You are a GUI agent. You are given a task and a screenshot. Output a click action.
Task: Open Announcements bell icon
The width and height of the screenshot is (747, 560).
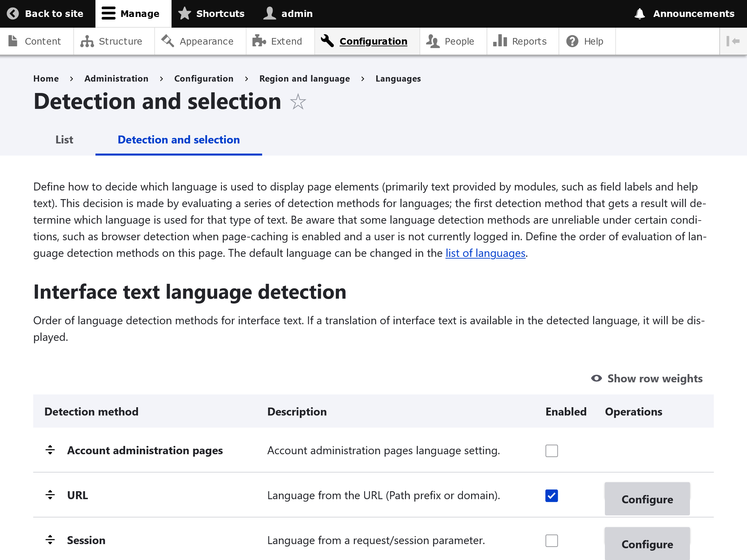pyautogui.click(x=640, y=14)
